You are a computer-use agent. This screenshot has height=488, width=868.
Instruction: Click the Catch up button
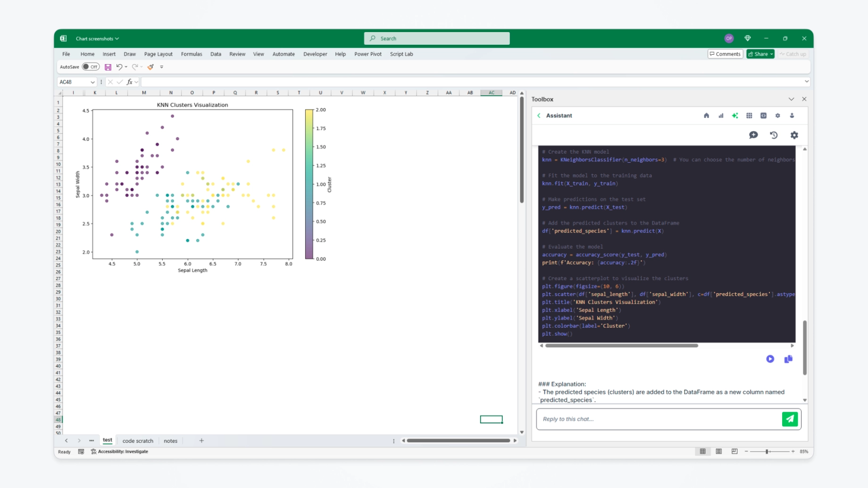coord(793,54)
